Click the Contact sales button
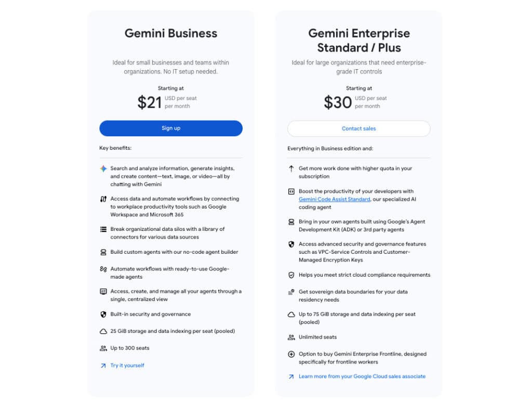Screen dimensions: 532x404 (358, 128)
